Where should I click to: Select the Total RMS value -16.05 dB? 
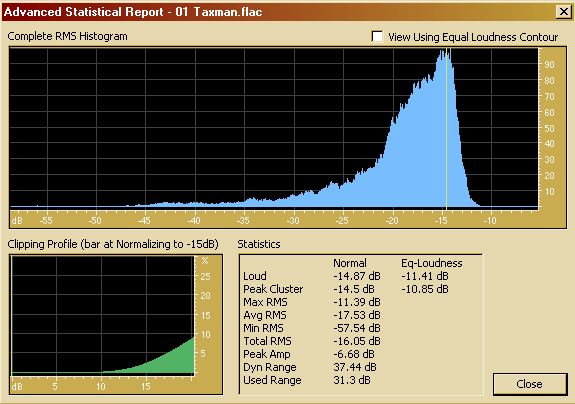point(357,341)
